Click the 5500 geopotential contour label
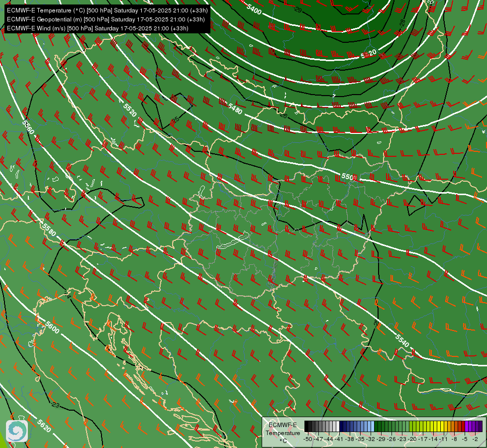The image size is (487, 448). tap(349, 177)
